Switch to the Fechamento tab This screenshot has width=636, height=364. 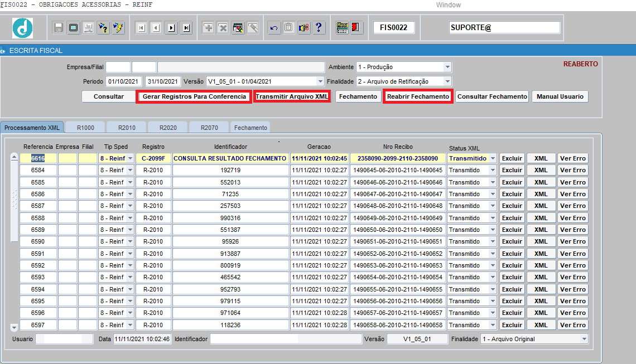(x=250, y=127)
